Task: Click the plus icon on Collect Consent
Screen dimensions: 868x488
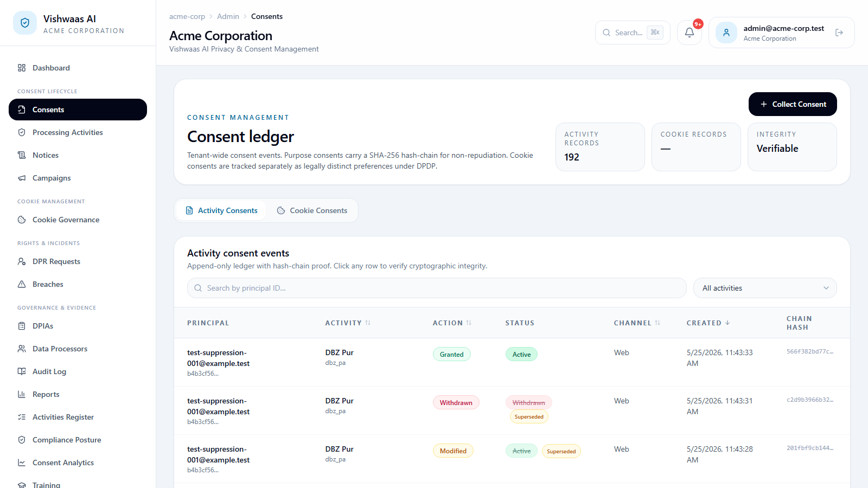Action: click(764, 104)
